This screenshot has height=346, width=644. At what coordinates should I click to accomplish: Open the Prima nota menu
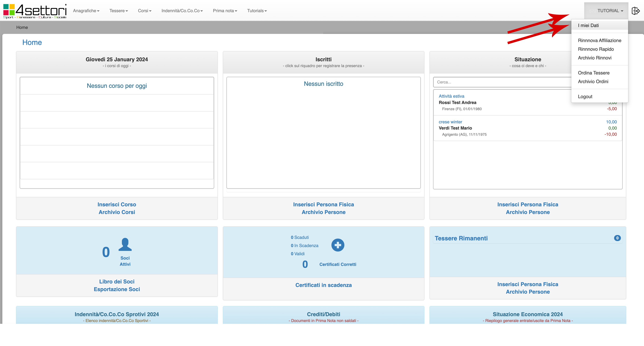225,11
